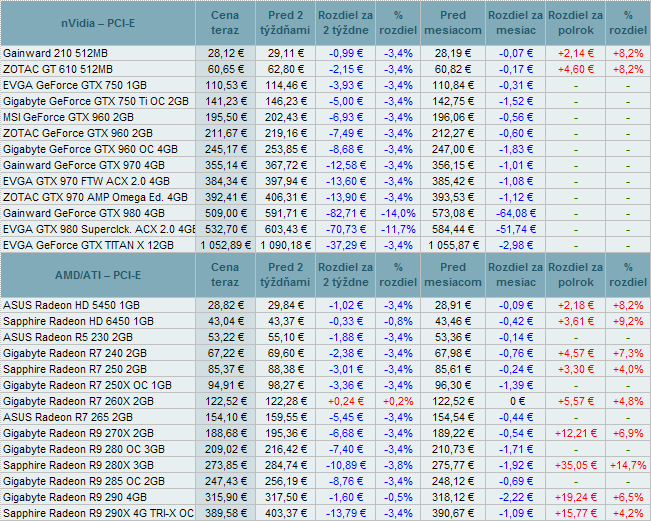Image resolution: width=651 pixels, height=521 pixels.
Task: Click the half-year difference +15,77 €
Action: [x=576, y=513]
